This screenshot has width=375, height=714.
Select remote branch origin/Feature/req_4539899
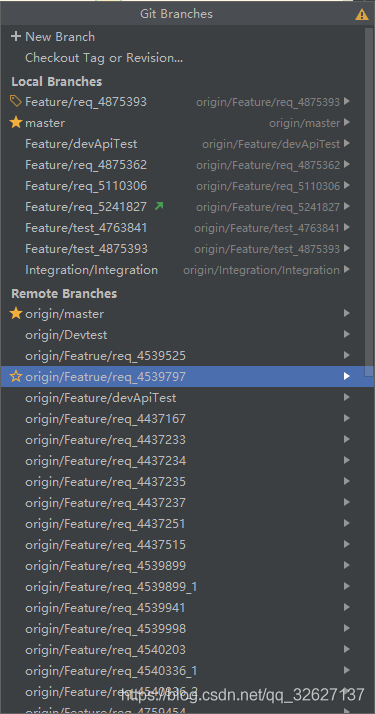point(106,566)
